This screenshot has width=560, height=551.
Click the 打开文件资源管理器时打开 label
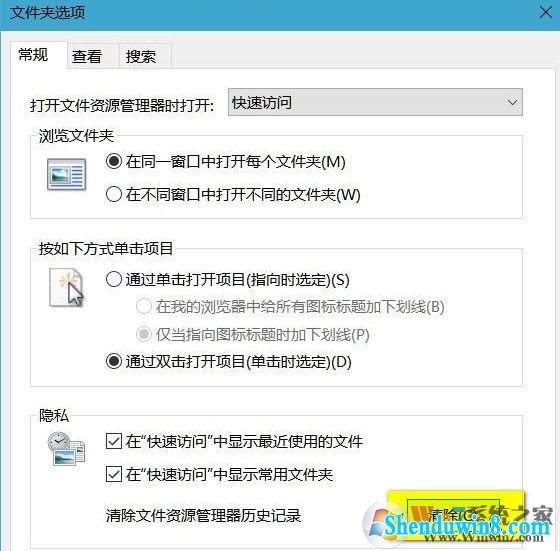coord(122,105)
